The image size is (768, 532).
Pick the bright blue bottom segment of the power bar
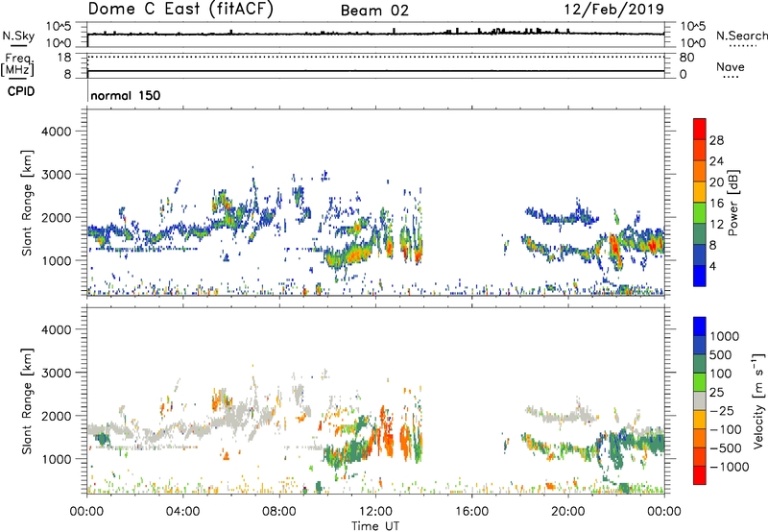pos(700,276)
